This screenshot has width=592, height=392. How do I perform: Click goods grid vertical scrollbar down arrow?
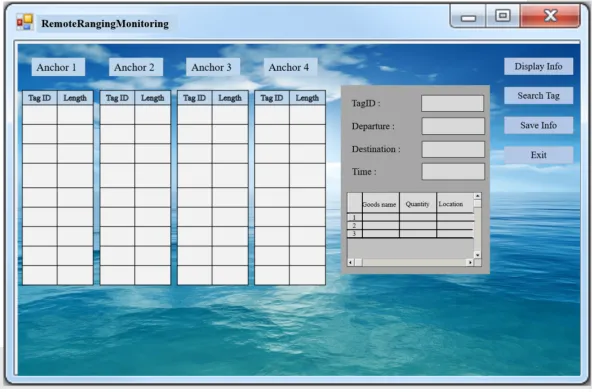478,255
